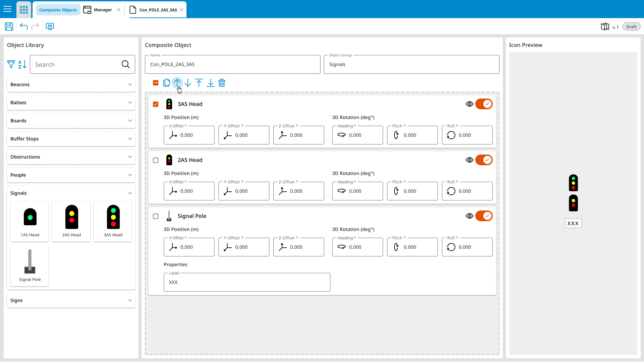Open the 3D view monitor icon
Screen dimensions: 644x362
click(50, 26)
